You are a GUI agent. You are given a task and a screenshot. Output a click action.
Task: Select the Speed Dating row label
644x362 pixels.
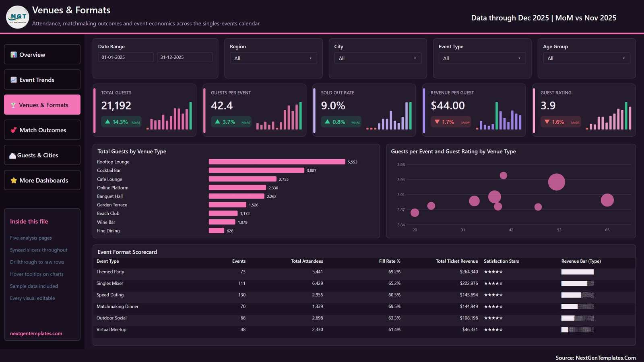(110, 295)
